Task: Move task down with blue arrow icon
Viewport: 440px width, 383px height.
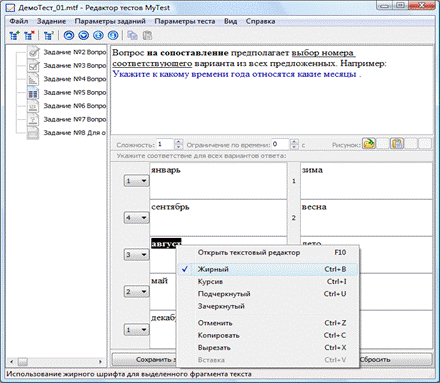Action: click(84, 35)
